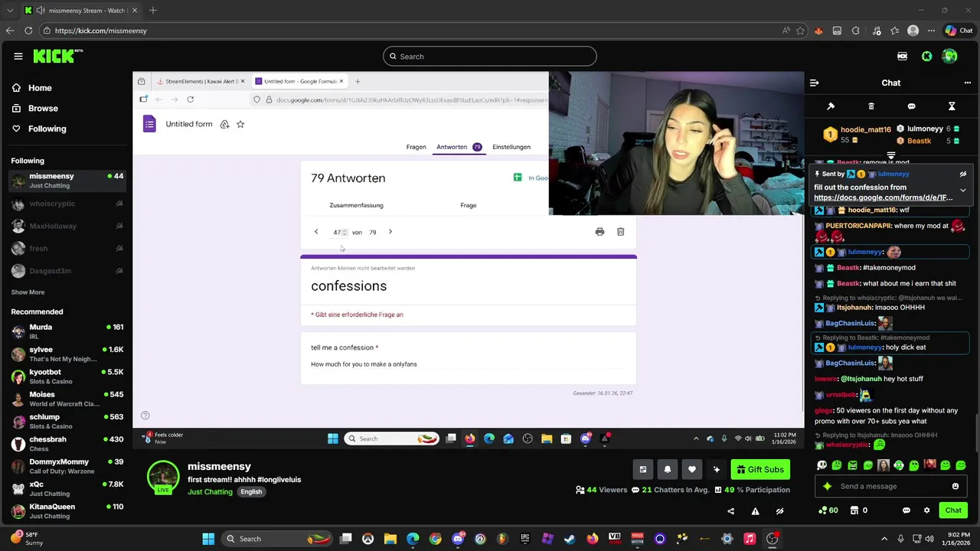Send message with green Chat button
The height and width of the screenshot is (551, 980).
pyautogui.click(x=953, y=510)
